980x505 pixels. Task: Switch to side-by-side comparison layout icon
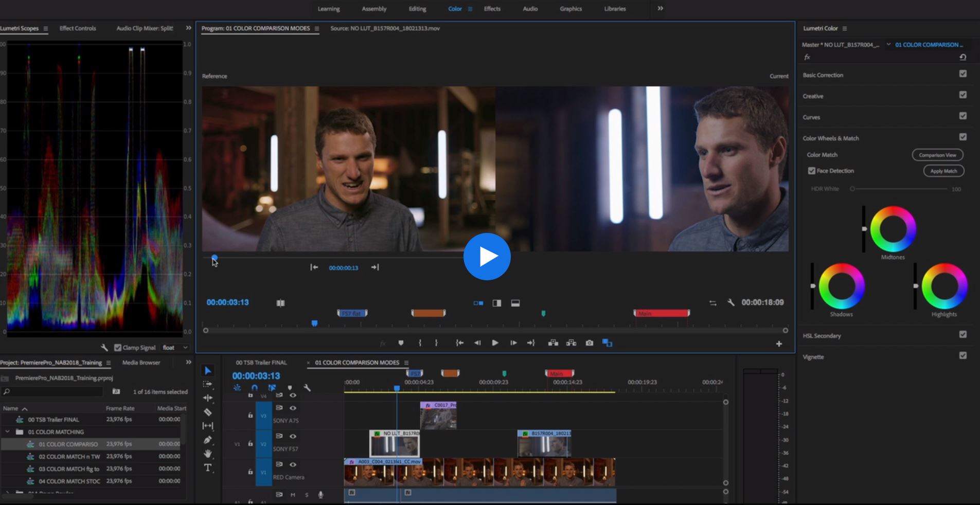pyautogui.click(x=478, y=303)
